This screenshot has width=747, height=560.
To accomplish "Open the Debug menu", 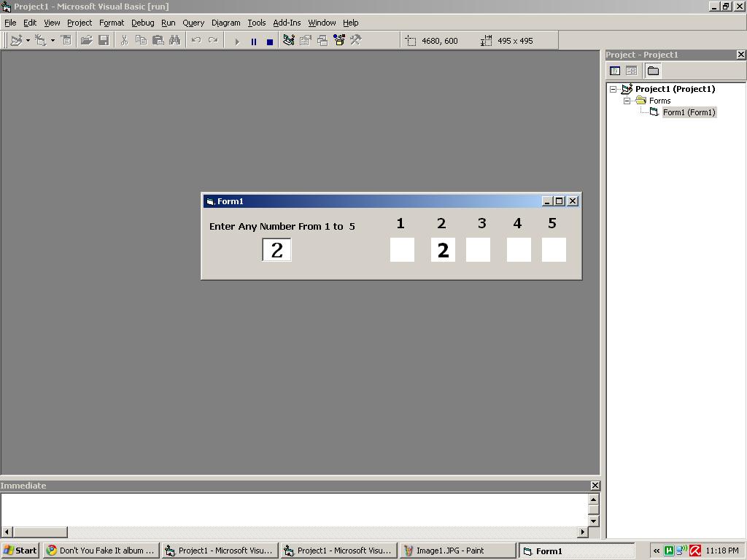I will click(142, 23).
